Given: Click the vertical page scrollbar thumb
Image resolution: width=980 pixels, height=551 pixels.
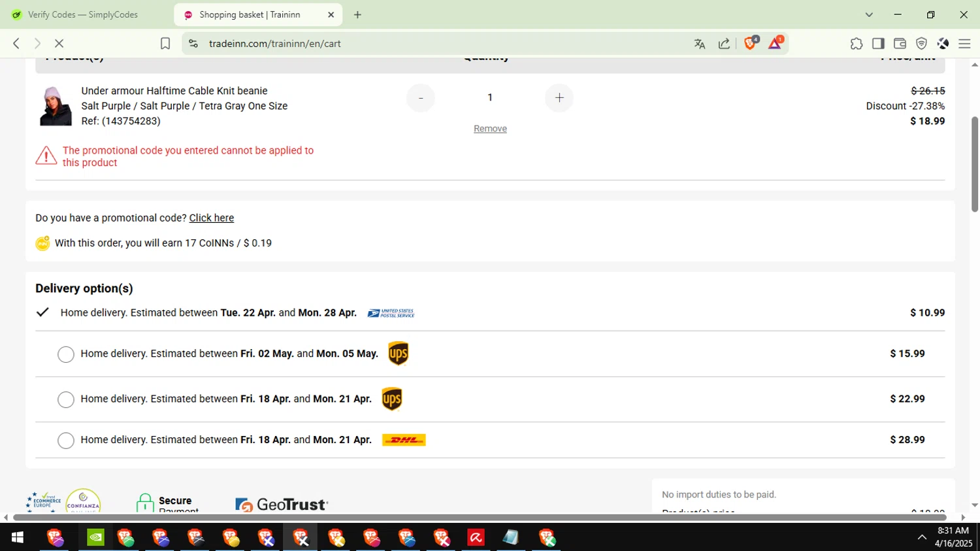Looking at the screenshot, I should 975,164.
